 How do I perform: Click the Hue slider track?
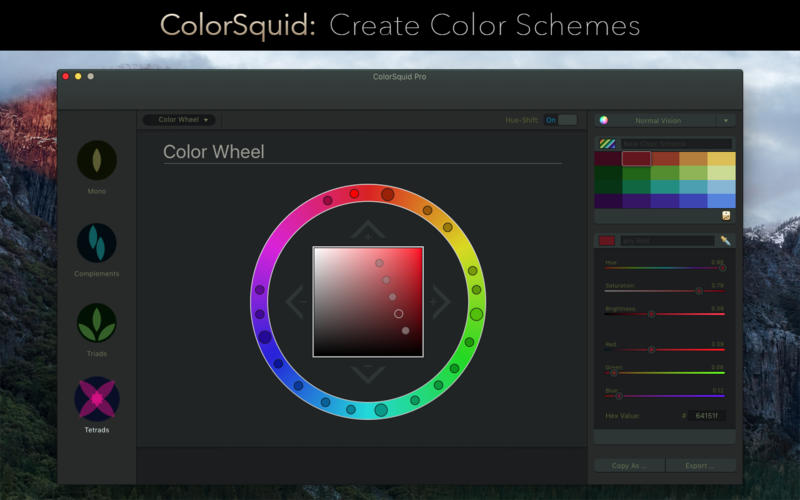(x=664, y=268)
